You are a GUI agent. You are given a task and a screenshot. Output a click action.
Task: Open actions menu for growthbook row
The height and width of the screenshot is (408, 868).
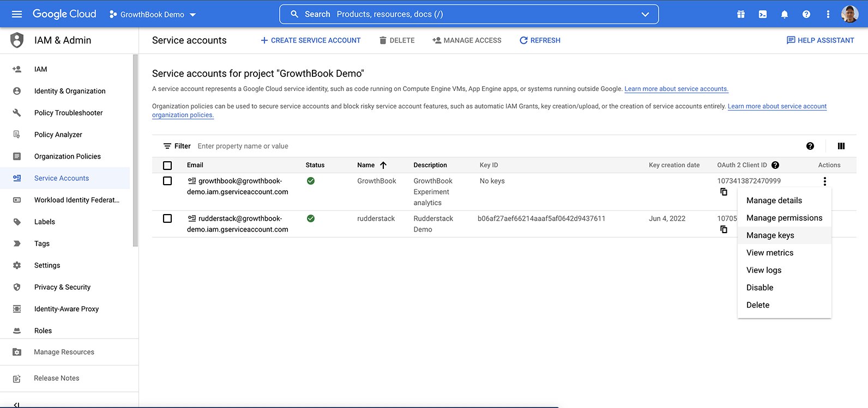click(825, 181)
